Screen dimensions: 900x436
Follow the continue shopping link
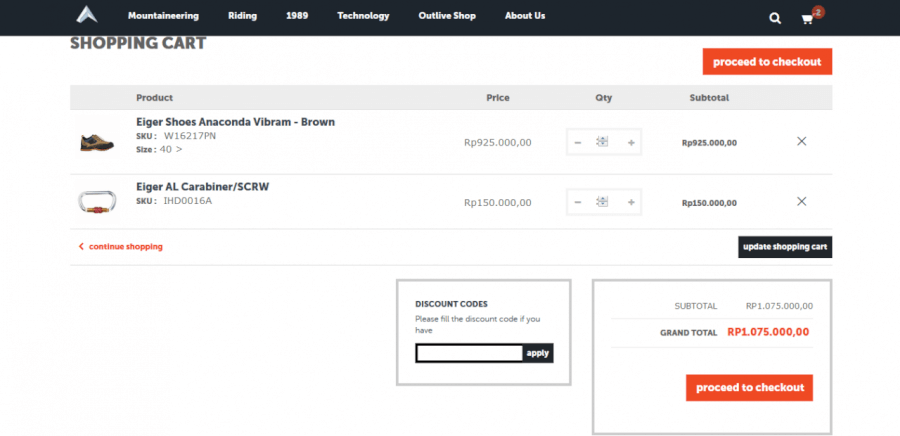[124, 246]
